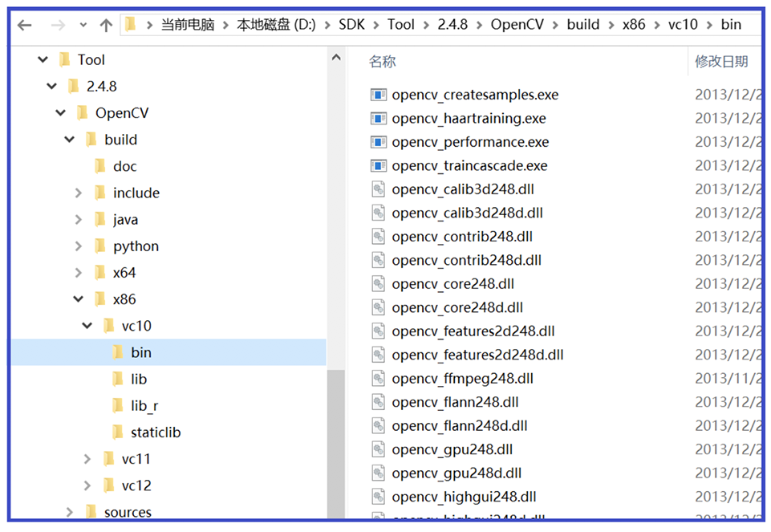Screen dimensions: 771x532
Task: Click the vc10 breadcrumb in address bar
Action: click(x=683, y=25)
